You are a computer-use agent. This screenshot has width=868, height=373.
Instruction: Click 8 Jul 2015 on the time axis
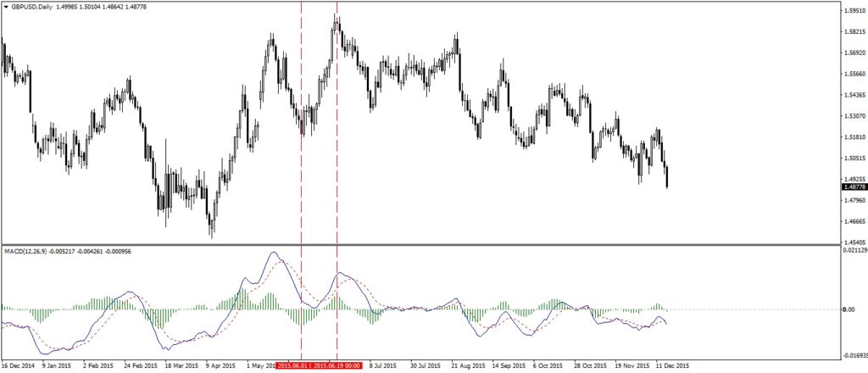point(379,365)
